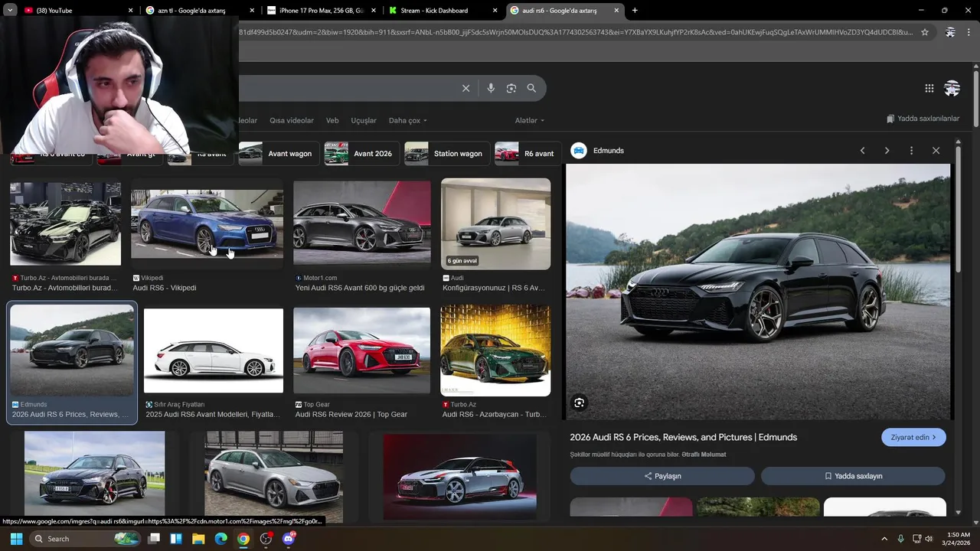The width and height of the screenshot is (980, 551).
Task: Open OBS Studio from the taskbar
Action: [x=266, y=539]
